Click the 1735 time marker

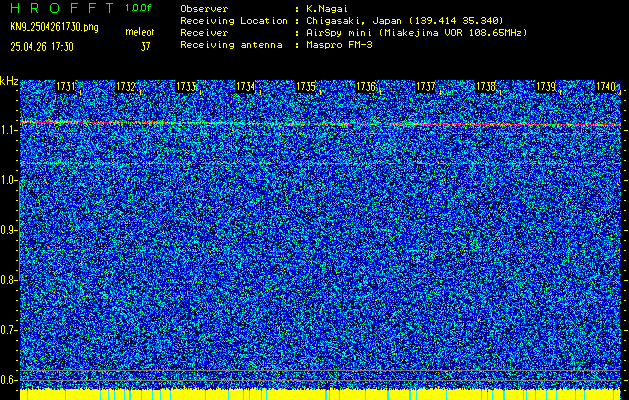(306, 87)
